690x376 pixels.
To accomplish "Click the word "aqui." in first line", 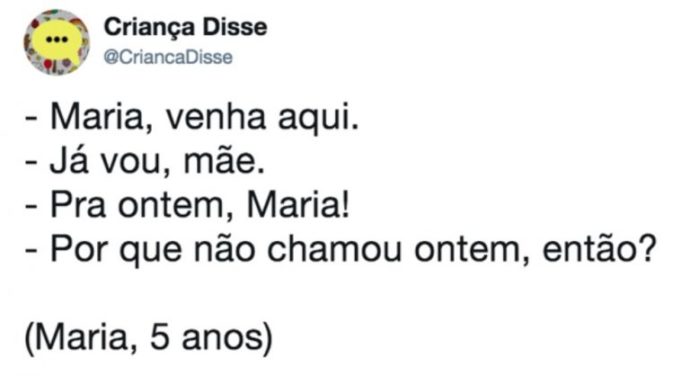I will [x=319, y=120].
